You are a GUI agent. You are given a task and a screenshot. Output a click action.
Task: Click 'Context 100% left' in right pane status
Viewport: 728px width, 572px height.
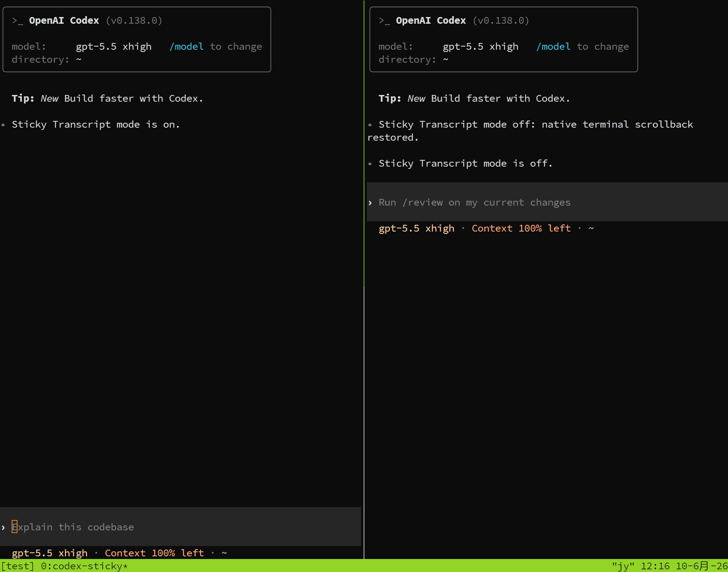click(521, 228)
